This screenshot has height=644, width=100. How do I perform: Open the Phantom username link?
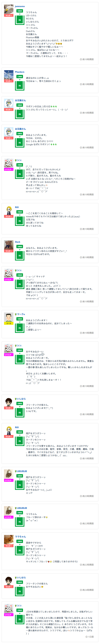[x=20, y=72]
